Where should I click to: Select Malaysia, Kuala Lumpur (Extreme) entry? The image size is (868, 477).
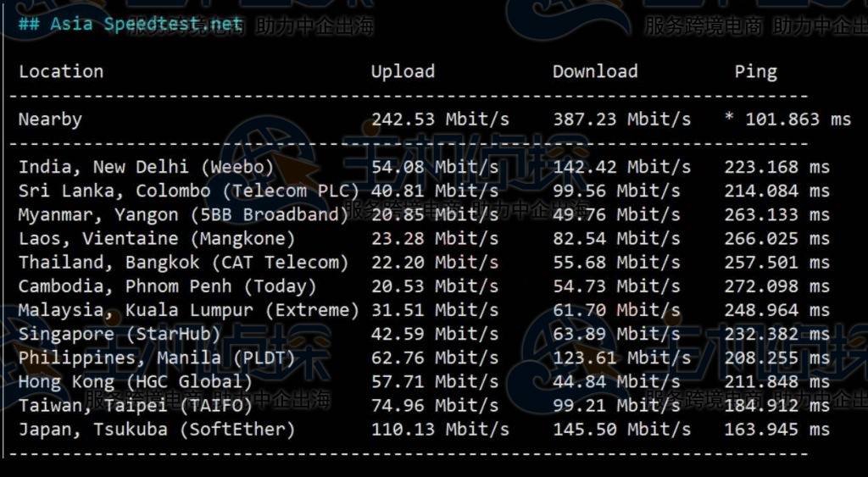[189, 310]
